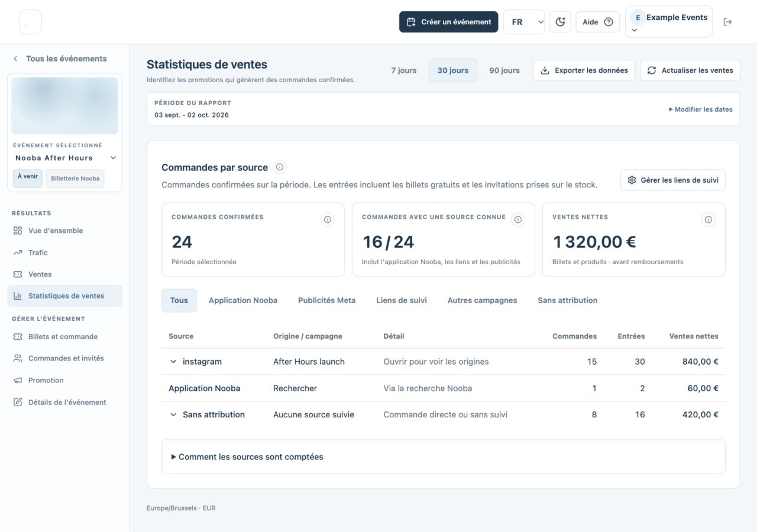Expand Modifier les dates
The width and height of the screenshot is (757, 532).
(701, 109)
